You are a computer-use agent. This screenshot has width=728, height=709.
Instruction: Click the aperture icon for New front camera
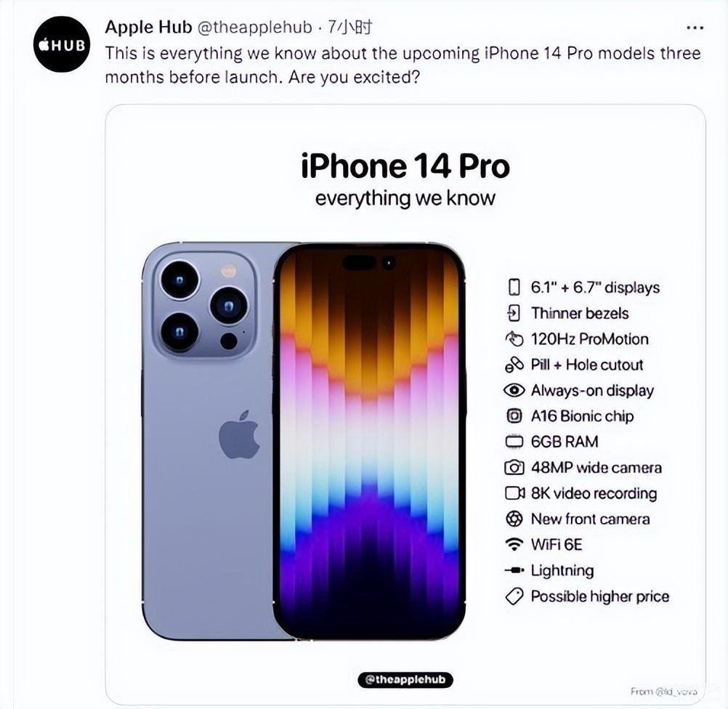(x=514, y=519)
